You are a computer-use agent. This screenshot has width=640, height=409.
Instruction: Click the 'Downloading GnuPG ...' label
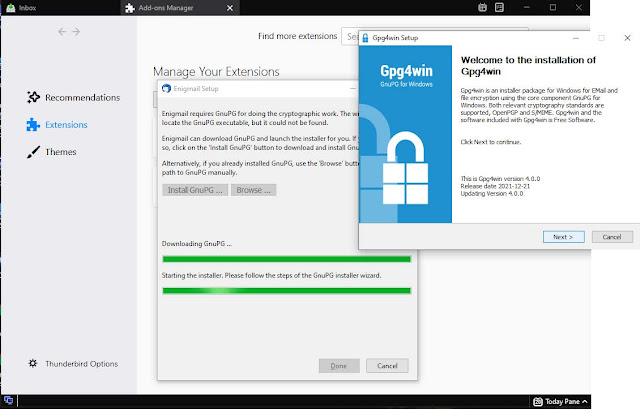pos(197,244)
